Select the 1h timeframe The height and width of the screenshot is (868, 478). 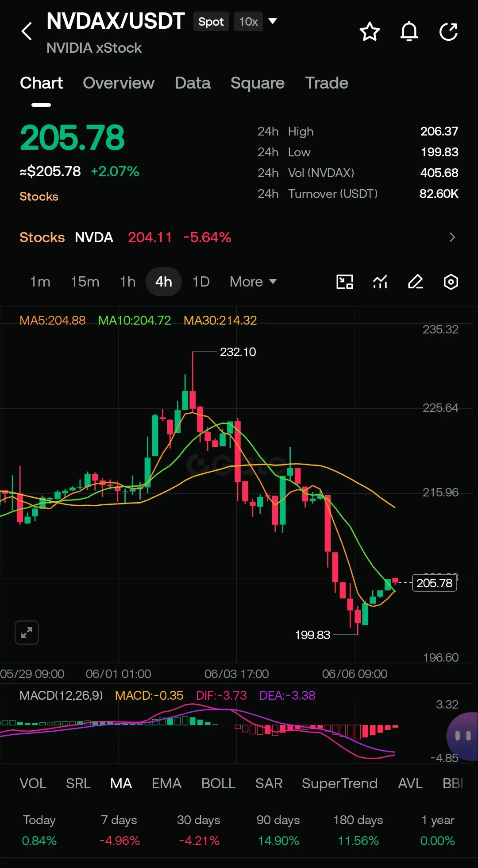coord(128,282)
